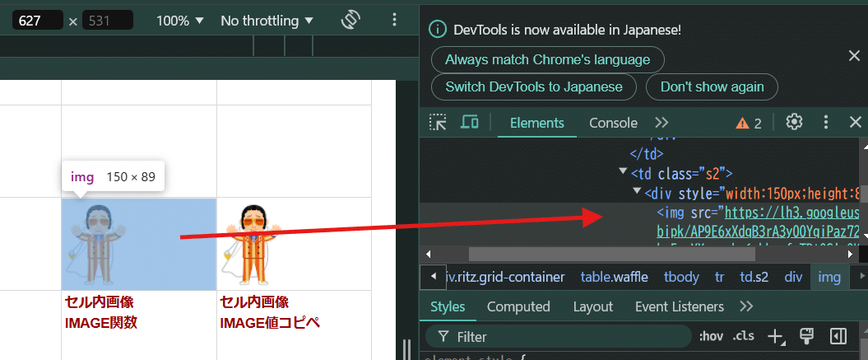Click td.s2 in the breadcrumb

(754, 277)
